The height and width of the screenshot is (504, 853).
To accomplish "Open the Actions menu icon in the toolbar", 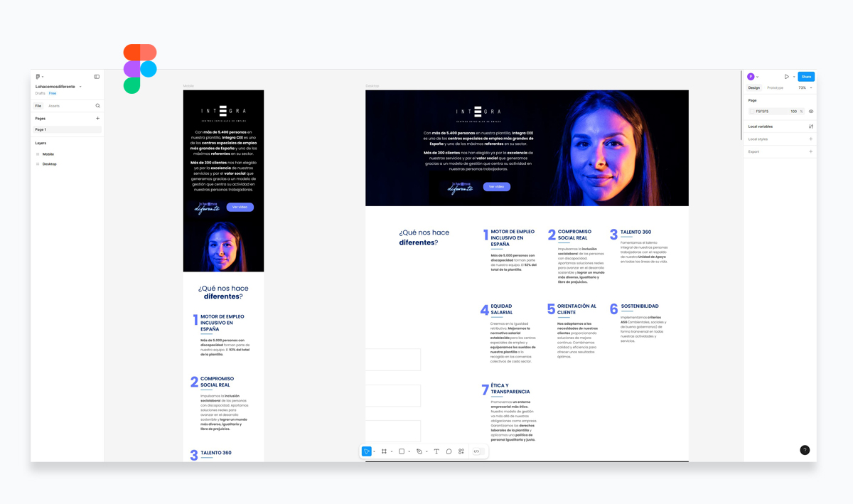I will click(x=462, y=451).
